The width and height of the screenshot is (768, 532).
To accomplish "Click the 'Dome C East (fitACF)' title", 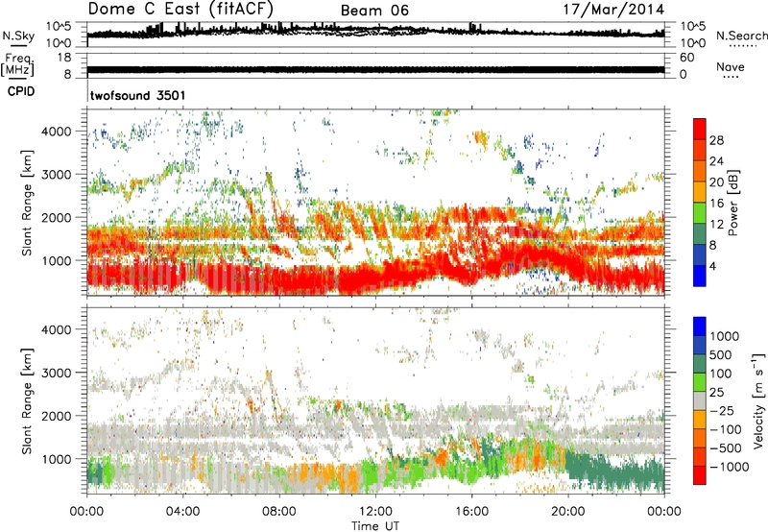I will click(x=180, y=9).
